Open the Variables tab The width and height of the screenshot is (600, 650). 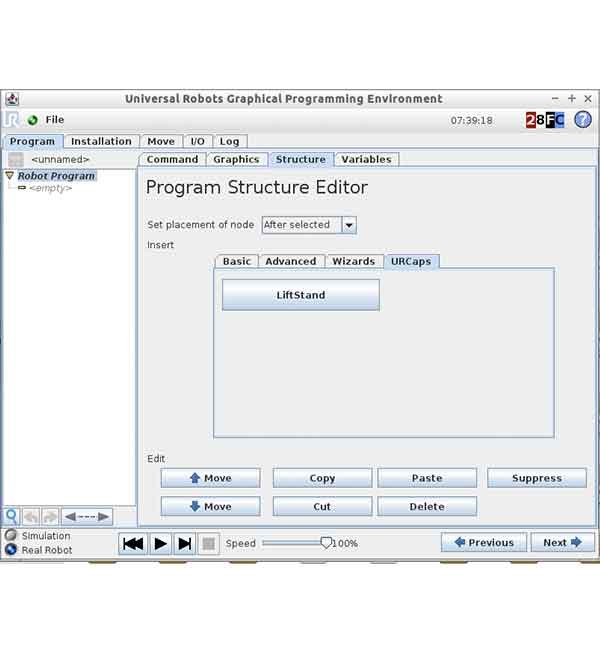click(x=367, y=159)
